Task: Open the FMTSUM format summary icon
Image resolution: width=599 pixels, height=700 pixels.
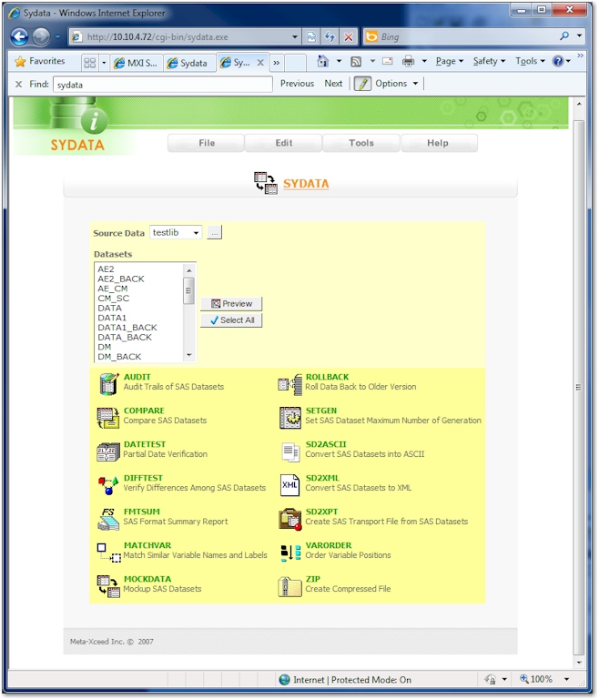Action: click(x=108, y=519)
